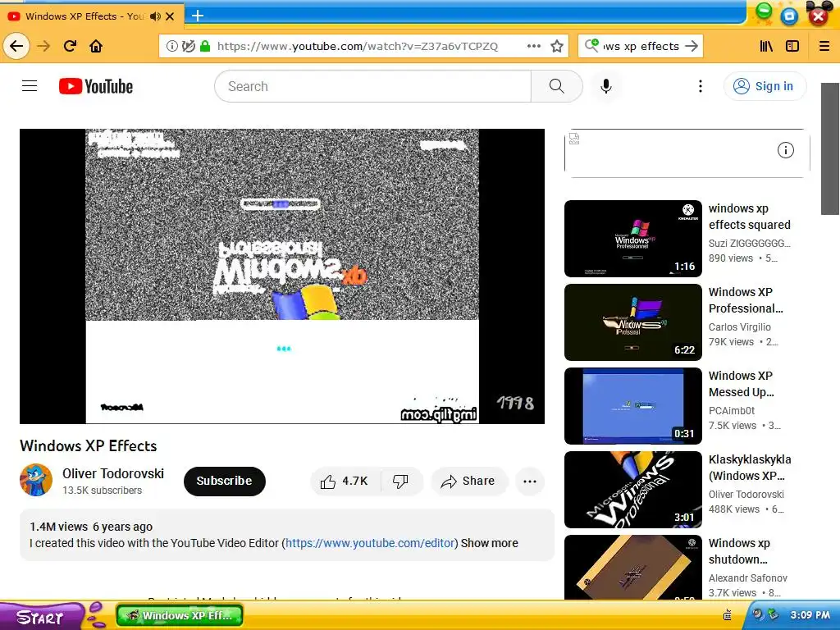Open Windows XP Messed Up thumbnail
This screenshot has height=630, width=840.
pyautogui.click(x=632, y=405)
